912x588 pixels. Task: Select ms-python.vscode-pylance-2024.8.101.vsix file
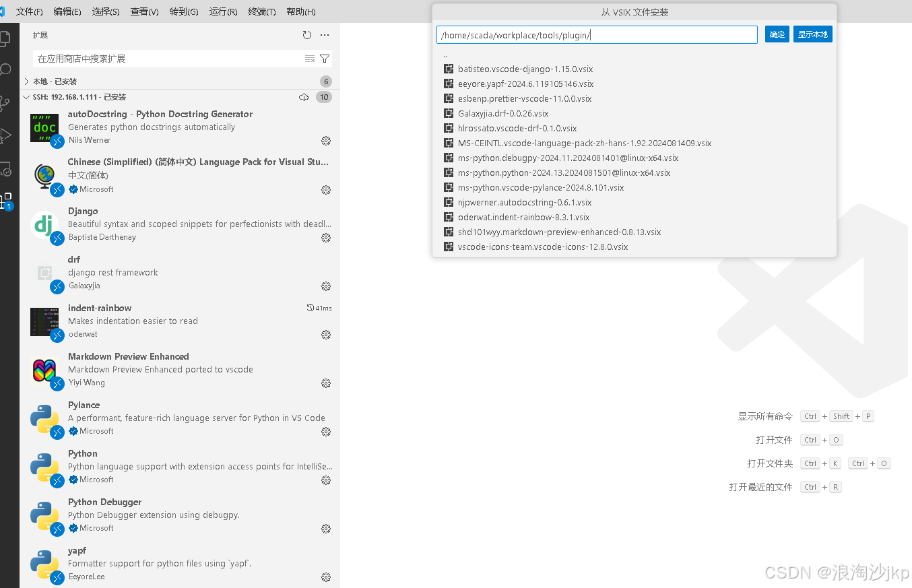(634, 188)
